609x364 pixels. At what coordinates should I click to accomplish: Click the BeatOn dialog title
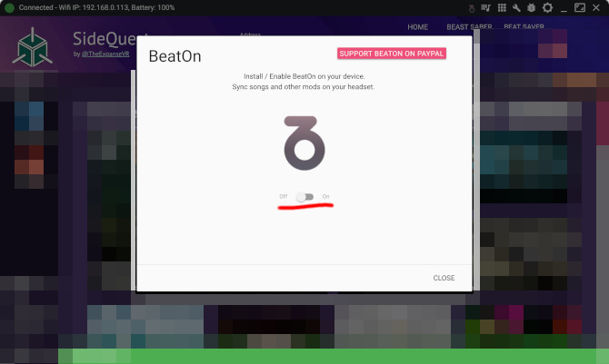click(x=175, y=56)
